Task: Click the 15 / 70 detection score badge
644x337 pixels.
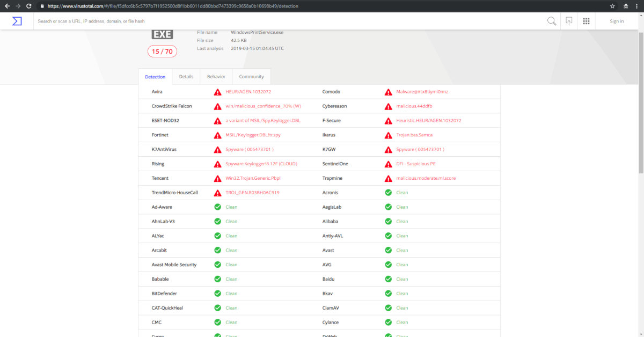Action: [x=162, y=52]
